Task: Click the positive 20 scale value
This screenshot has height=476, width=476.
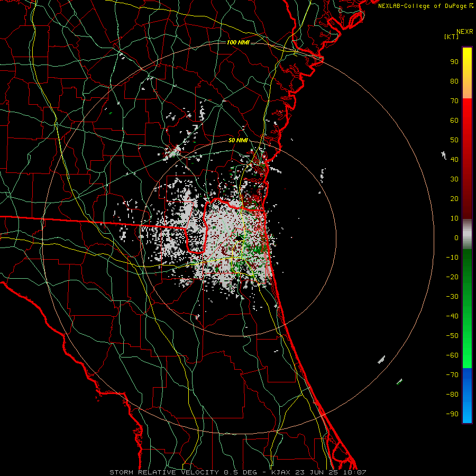Action: pyautogui.click(x=454, y=199)
